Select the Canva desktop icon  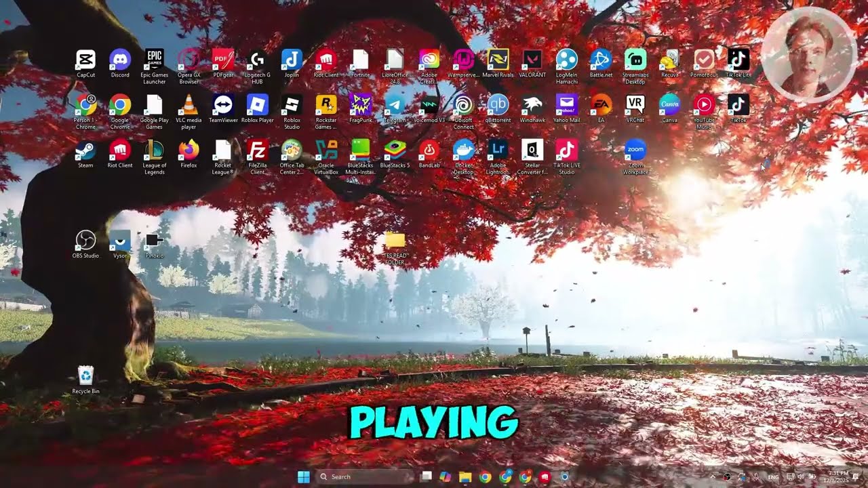(670, 104)
